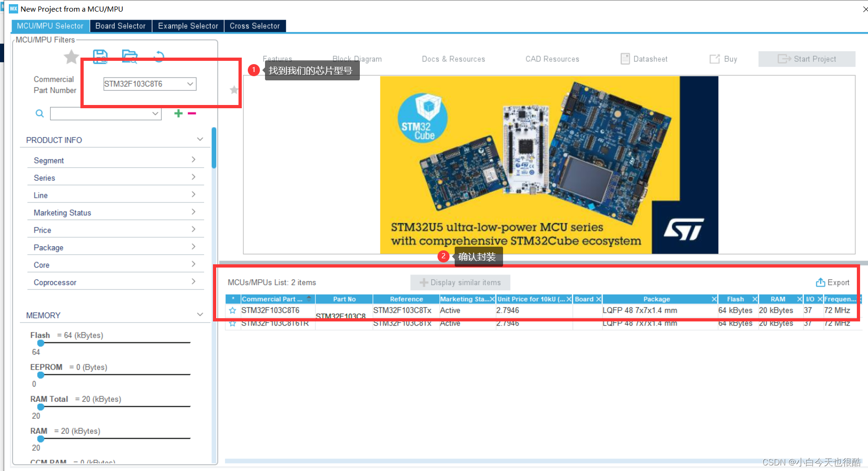Click Display similar items
This screenshot has width=868, height=471.
coord(460,282)
